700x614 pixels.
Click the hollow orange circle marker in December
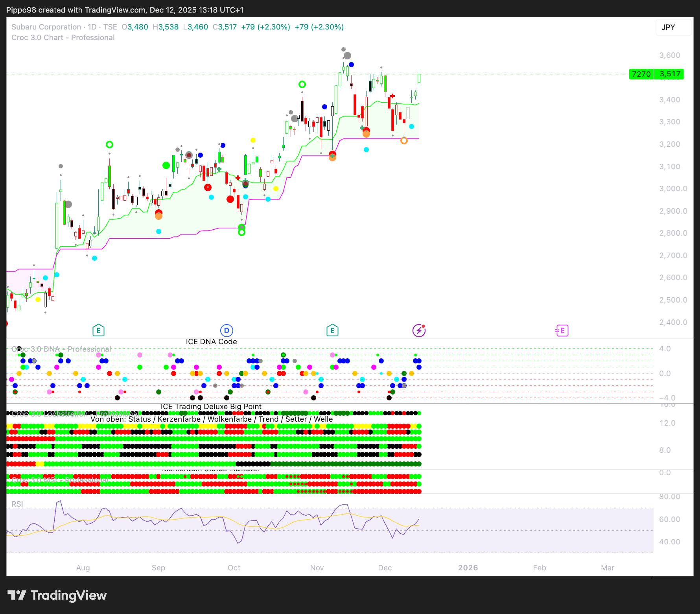click(x=404, y=140)
